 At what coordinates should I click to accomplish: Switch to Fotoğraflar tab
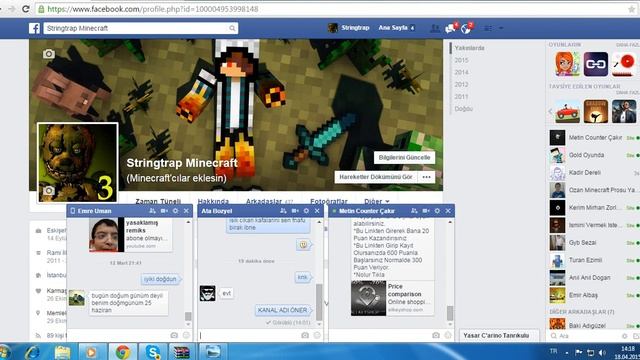click(329, 201)
